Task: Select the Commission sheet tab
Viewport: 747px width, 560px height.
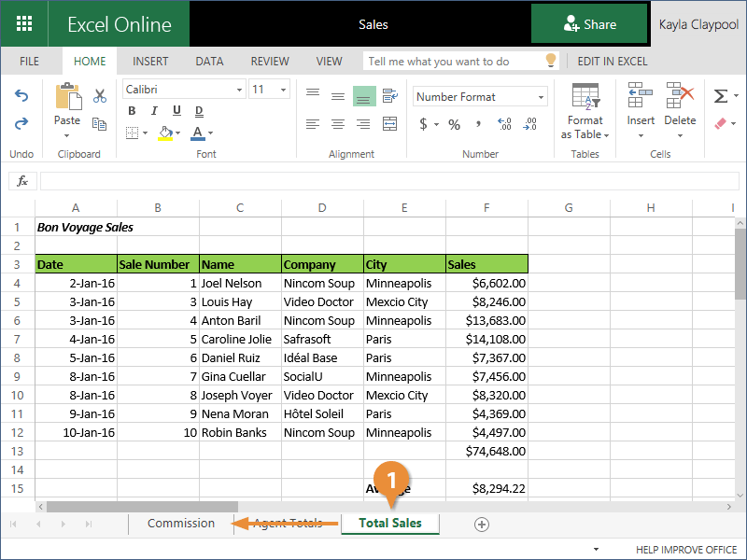Action: (180, 524)
